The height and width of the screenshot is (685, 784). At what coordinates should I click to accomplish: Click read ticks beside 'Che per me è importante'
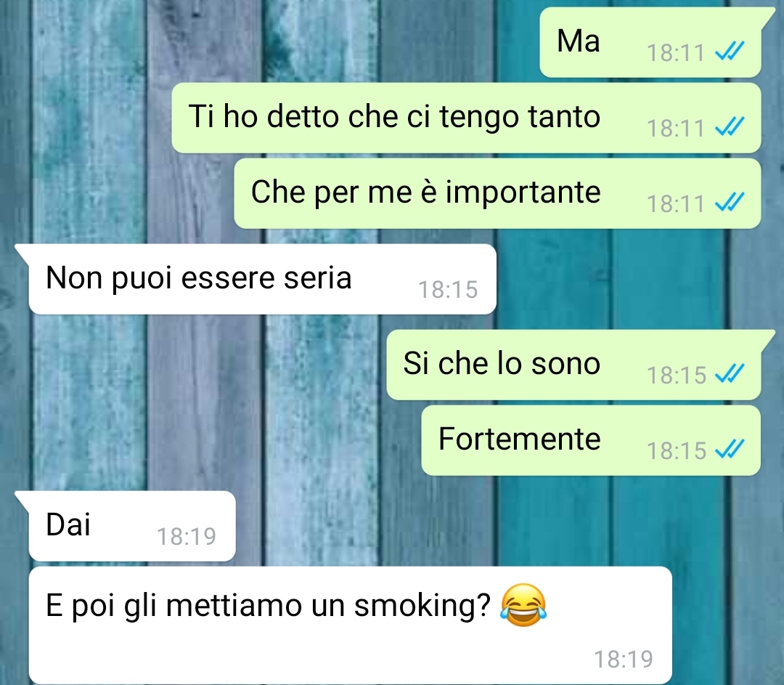click(x=730, y=203)
